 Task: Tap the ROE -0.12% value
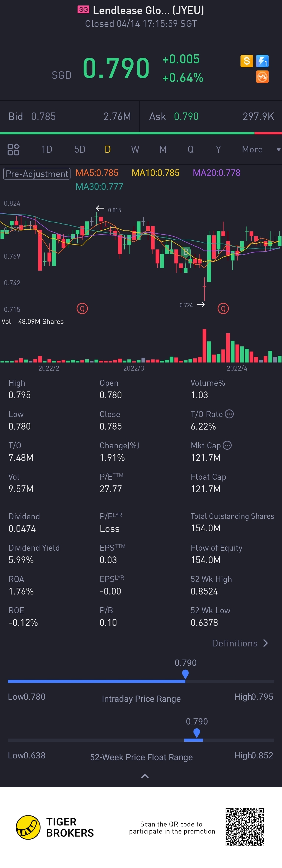(x=23, y=623)
